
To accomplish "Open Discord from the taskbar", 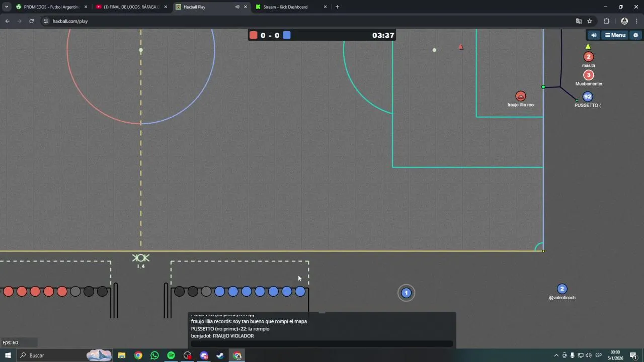I will click(204, 355).
